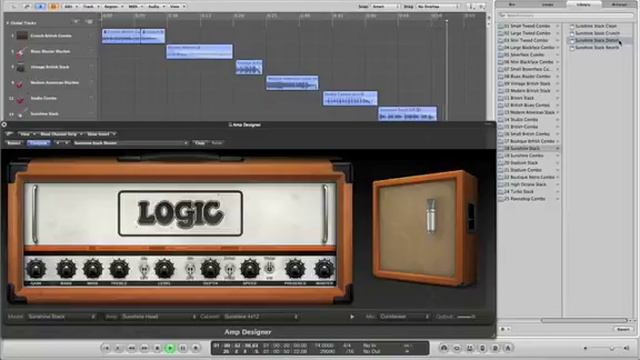Open the Model dropdown showing Sunshine Stack
This screenshot has height=360, width=640.
(x=62, y=317)
